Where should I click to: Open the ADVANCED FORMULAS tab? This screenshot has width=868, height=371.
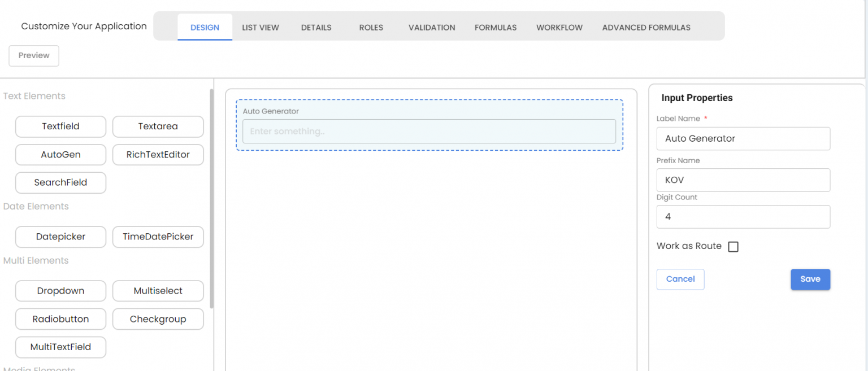point(646,27)
